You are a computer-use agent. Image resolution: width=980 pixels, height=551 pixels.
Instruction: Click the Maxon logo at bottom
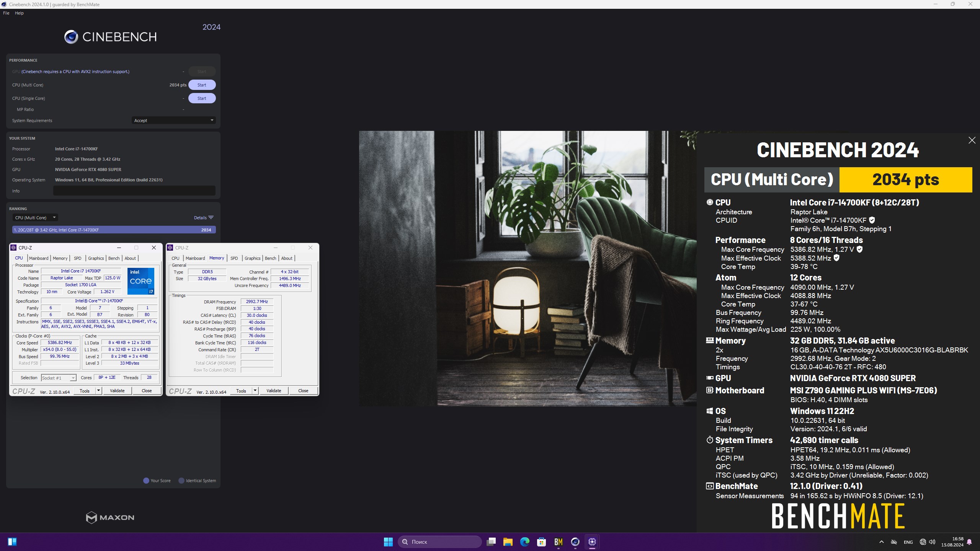coord(110,517)
